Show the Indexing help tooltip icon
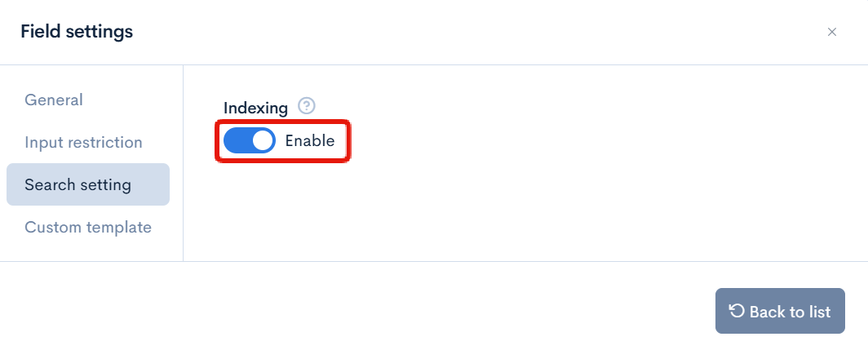 point(307,106)
